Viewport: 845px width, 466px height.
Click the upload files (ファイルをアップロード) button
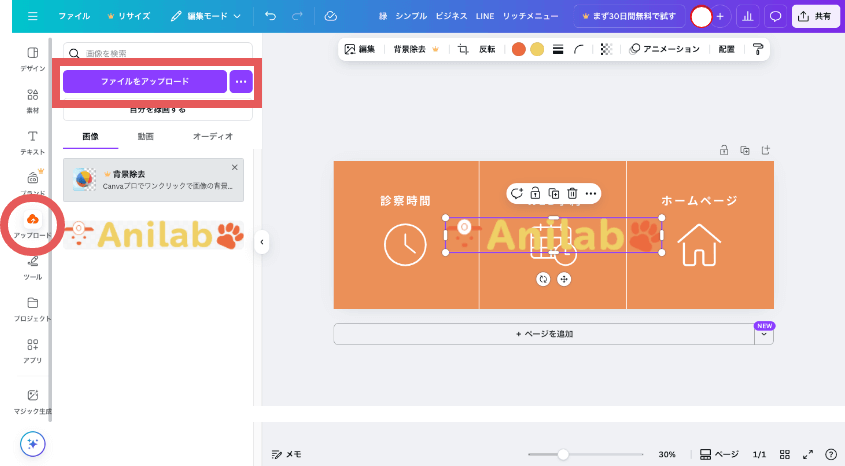tap(145, 82)
